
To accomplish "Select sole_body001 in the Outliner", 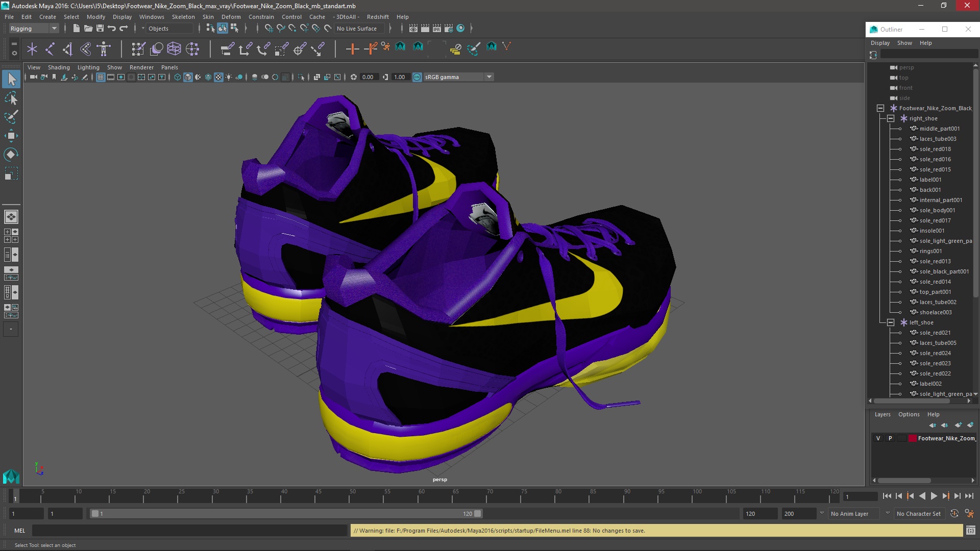I will 937,210.
